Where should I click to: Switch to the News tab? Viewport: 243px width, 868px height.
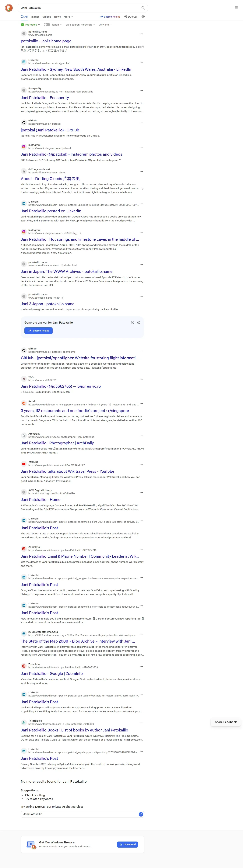[57, 17]
